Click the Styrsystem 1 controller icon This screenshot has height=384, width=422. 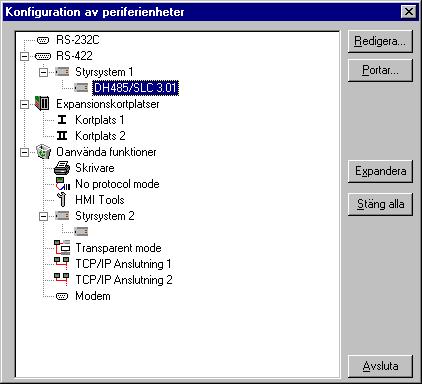tap(62, 72)
